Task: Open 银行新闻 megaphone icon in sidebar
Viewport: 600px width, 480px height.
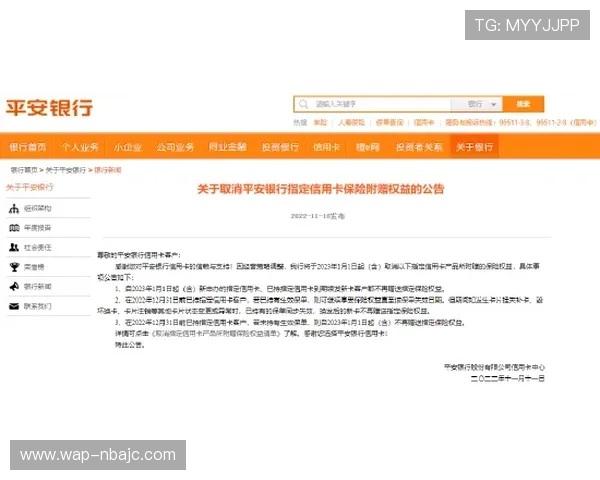Action: point(14,287)
